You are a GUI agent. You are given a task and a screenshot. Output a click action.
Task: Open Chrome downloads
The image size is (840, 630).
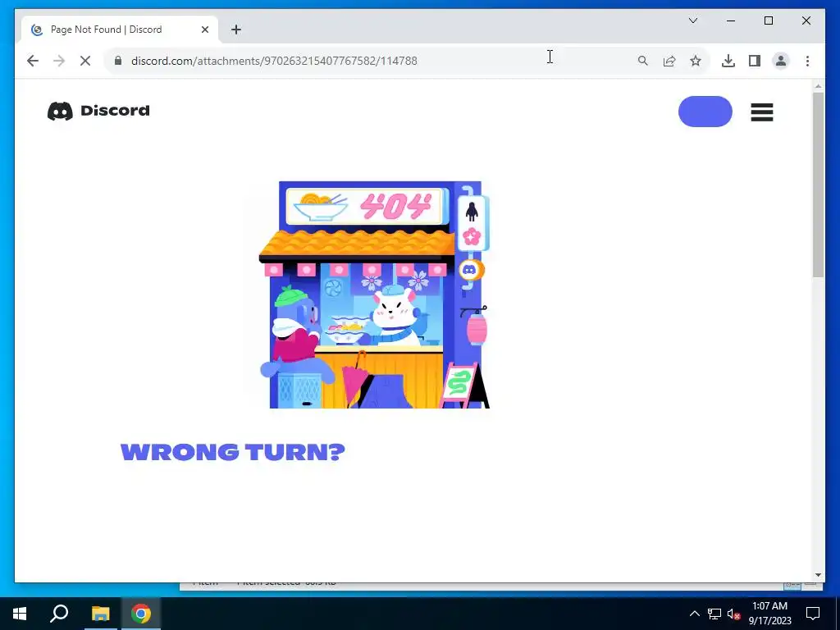tap(728, 61)
